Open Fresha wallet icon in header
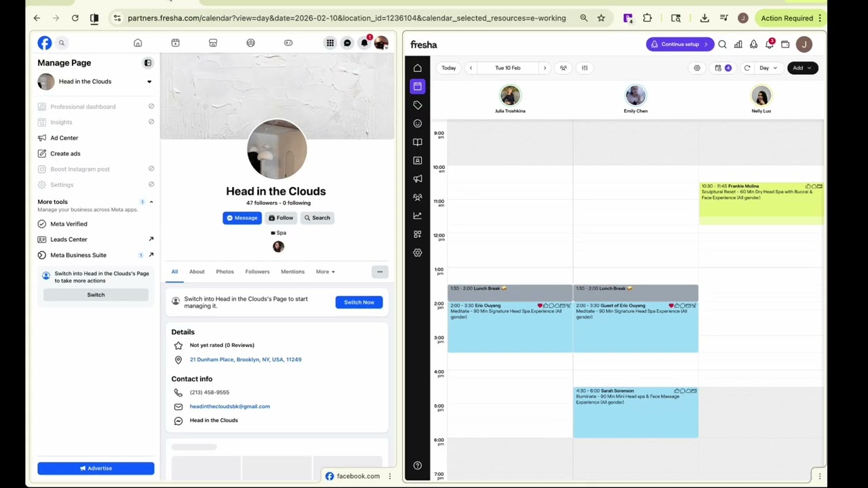 pos(785,45)
